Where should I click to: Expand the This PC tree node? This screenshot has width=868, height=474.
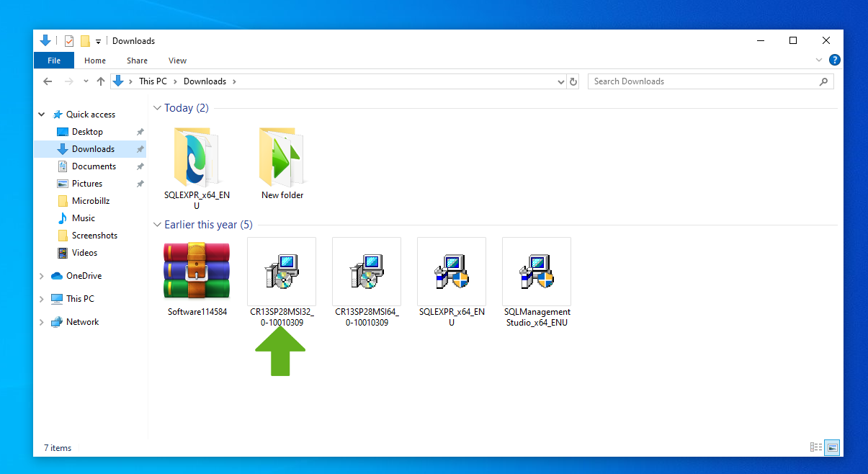tap(41, 299)
